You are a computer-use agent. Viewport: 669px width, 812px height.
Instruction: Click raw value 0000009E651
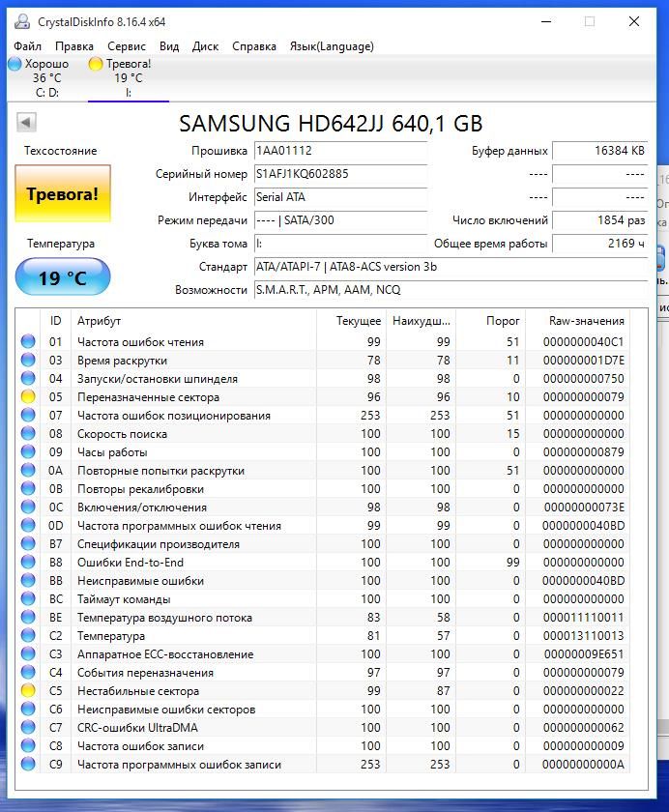[x=584, y=654]
